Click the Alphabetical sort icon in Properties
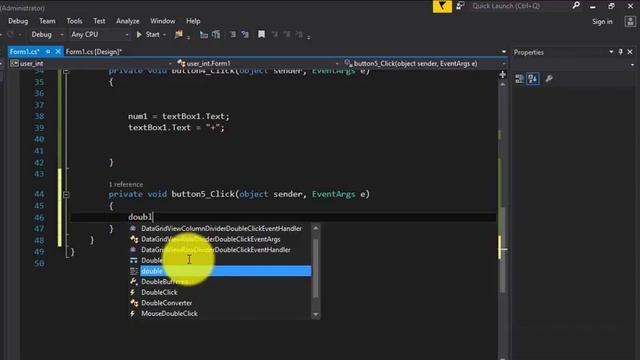The image size is (640, 360). click(x=533, y=79)
